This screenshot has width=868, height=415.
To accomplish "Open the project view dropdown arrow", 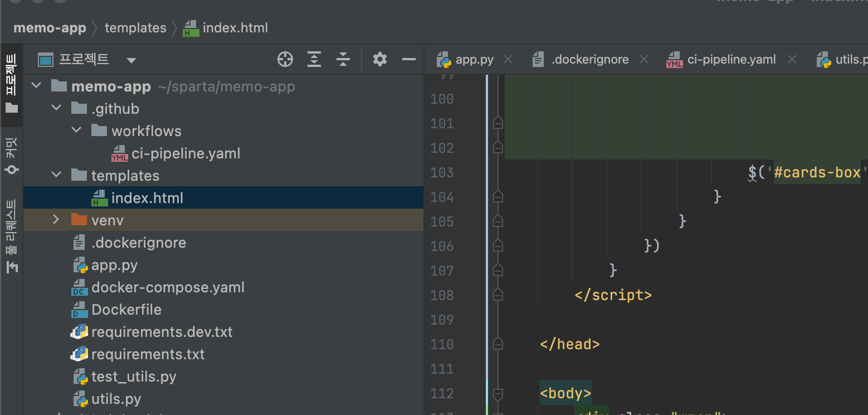I will pos(131,60).
